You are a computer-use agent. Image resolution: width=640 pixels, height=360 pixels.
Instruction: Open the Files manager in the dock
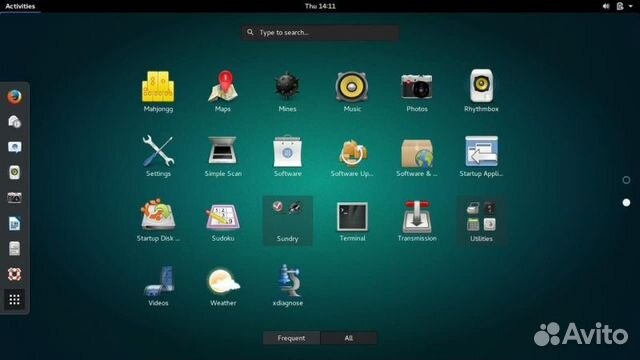(x=14, y=249)
